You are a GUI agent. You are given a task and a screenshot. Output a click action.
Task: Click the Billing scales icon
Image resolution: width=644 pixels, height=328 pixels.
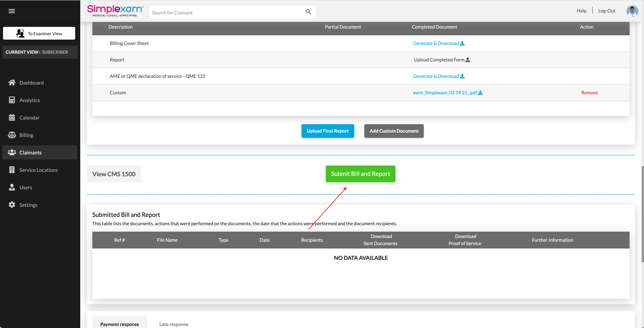point(12,135)
